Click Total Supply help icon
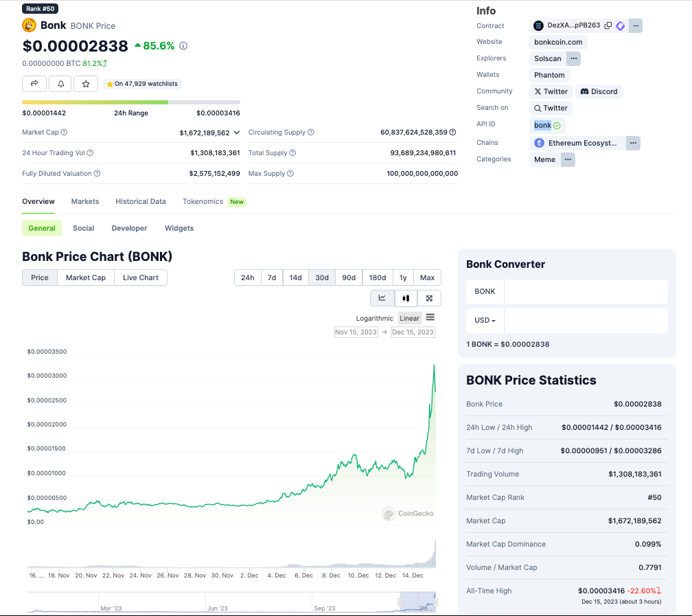The image size is (692, 616). (x=292, y=152)
